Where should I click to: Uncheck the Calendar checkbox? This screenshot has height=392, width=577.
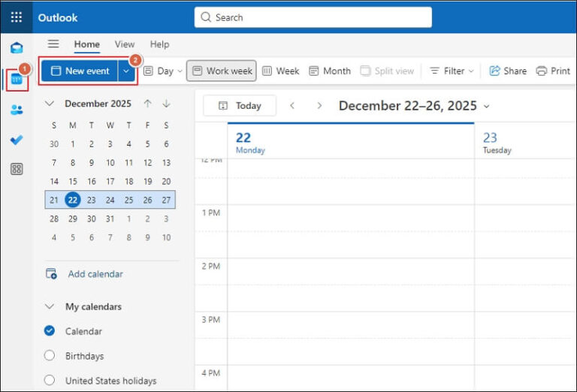click(50, 330)
